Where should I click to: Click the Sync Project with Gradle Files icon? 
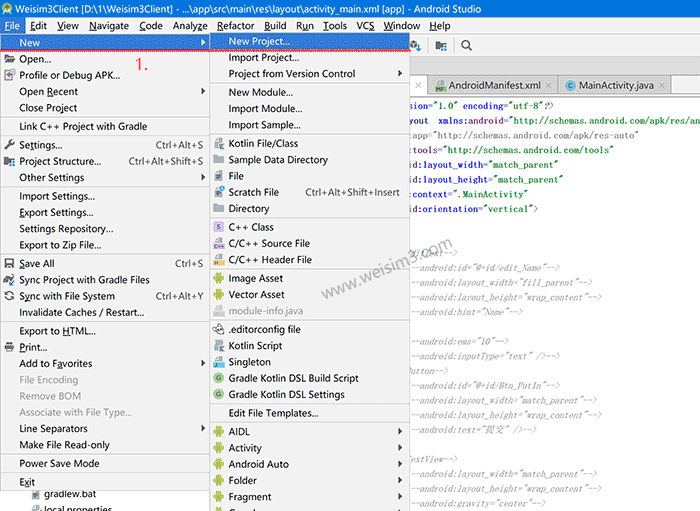point(9,280)
